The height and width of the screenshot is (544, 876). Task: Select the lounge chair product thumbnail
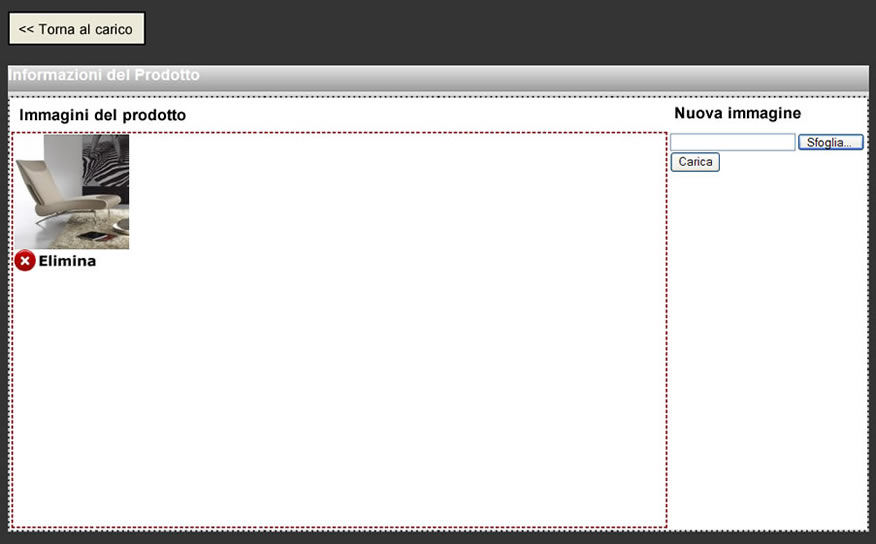(71, 191)
